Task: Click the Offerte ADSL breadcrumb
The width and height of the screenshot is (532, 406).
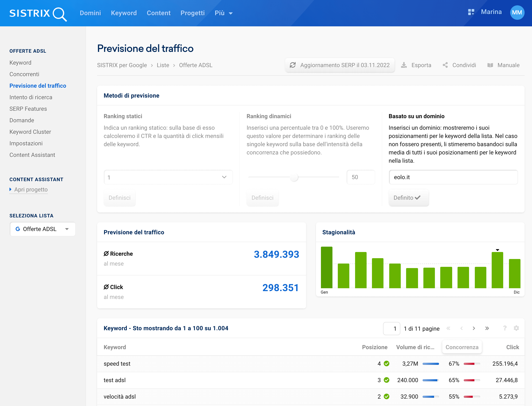Action: (196, 65)
